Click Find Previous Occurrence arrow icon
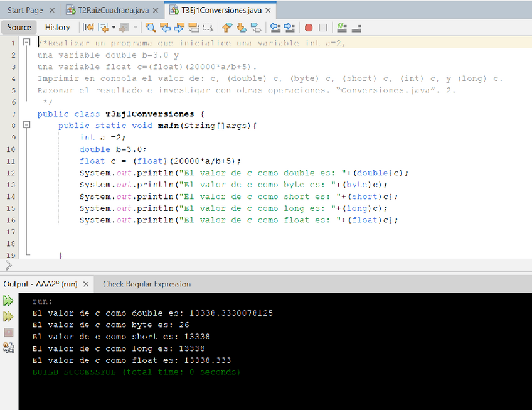532x410 pixels. pyautogui.click(x=165, y=28)
